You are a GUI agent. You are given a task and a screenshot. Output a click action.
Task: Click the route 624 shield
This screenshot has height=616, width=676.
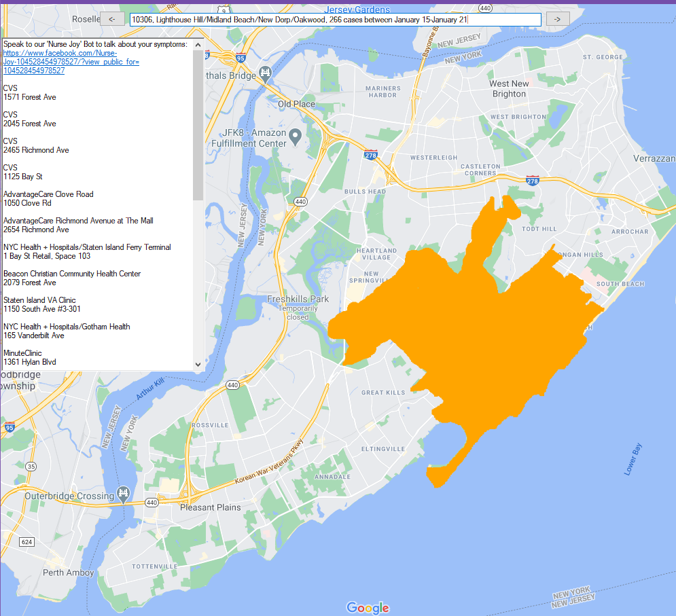26,542
